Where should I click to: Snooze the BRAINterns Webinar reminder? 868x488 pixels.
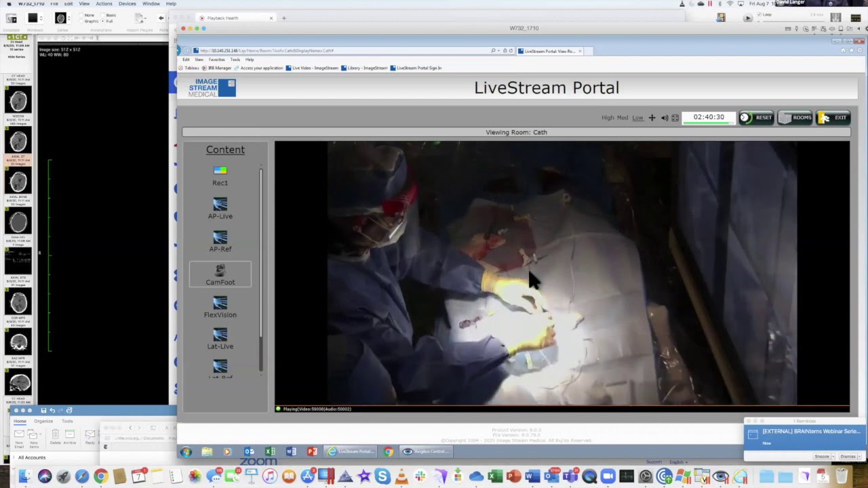coord(822,457)
